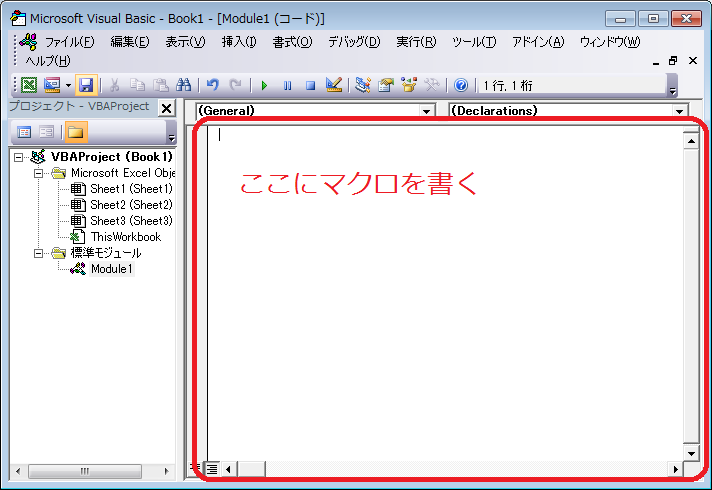Collapse the Microsoft Excel Objects folder
The width and height of the screenshot is (712, 490).
click(x=39, y=173)
